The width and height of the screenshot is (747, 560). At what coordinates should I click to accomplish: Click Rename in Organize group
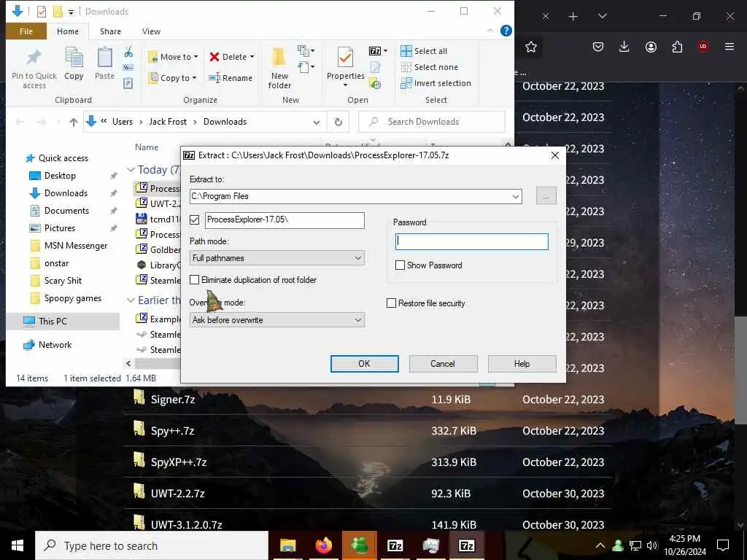(231, 78)
